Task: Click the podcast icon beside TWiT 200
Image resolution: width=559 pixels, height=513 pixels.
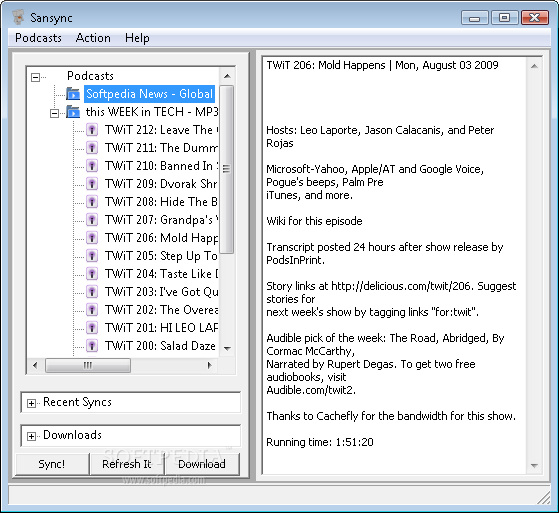Action: [92, 346]
